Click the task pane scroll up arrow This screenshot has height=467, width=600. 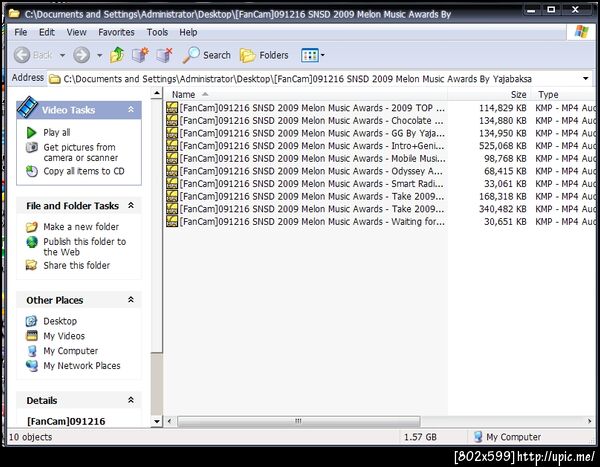click(x=157, y=93)
